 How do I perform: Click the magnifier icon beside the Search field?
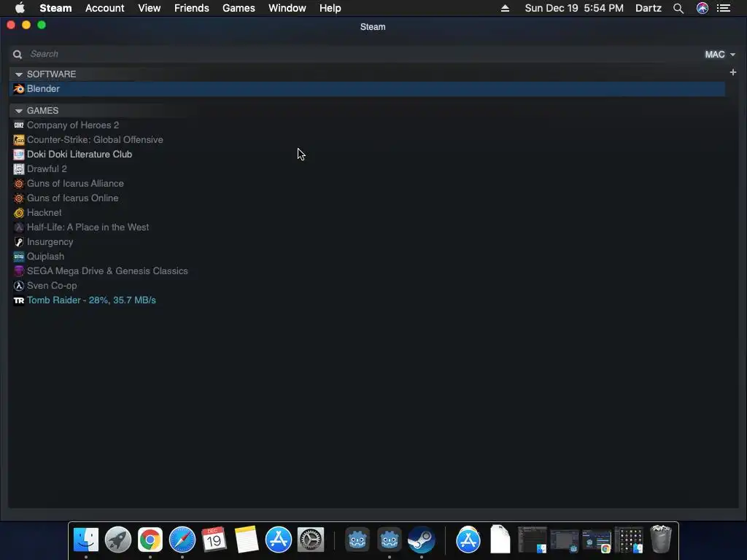[18, 54]
